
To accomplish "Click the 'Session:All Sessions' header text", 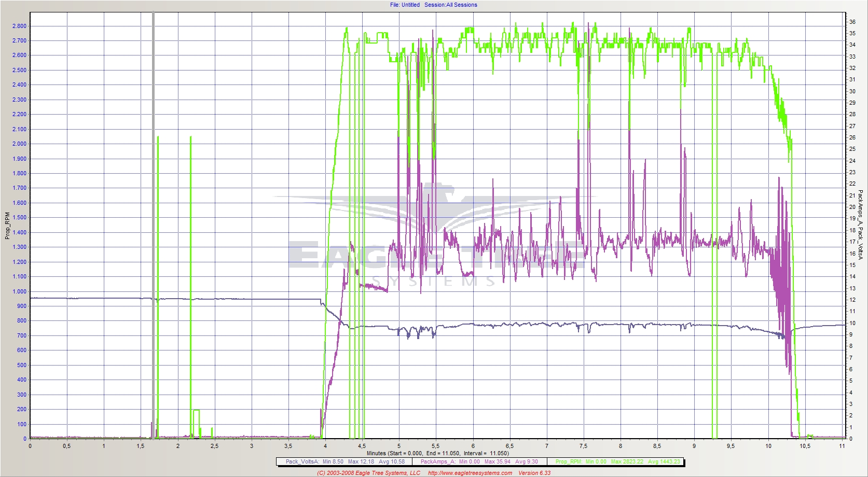I will [x=450, y=5].
